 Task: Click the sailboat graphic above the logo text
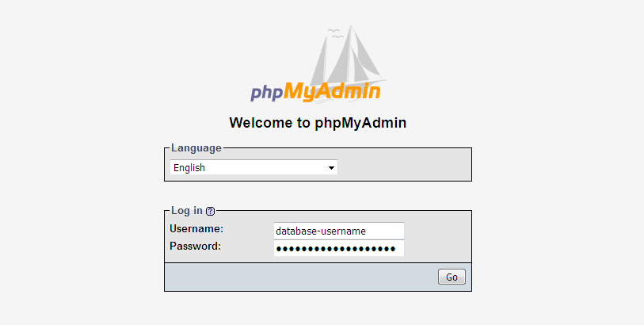point(348,58)
